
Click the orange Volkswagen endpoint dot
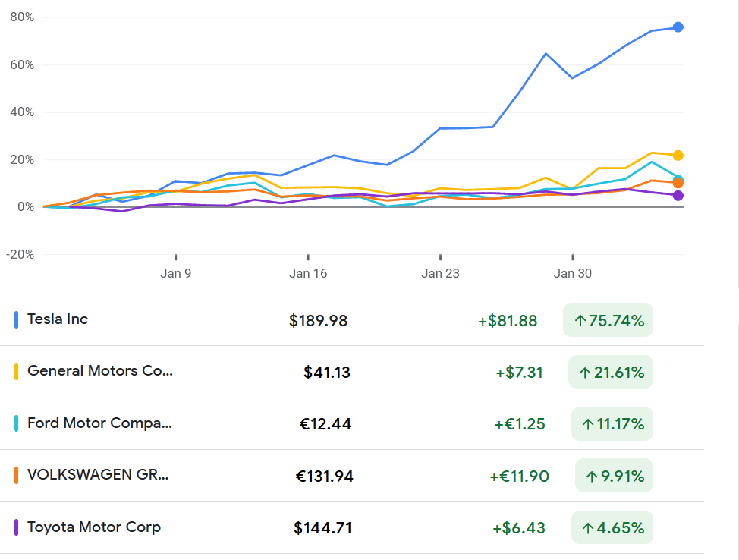[678, 183]
